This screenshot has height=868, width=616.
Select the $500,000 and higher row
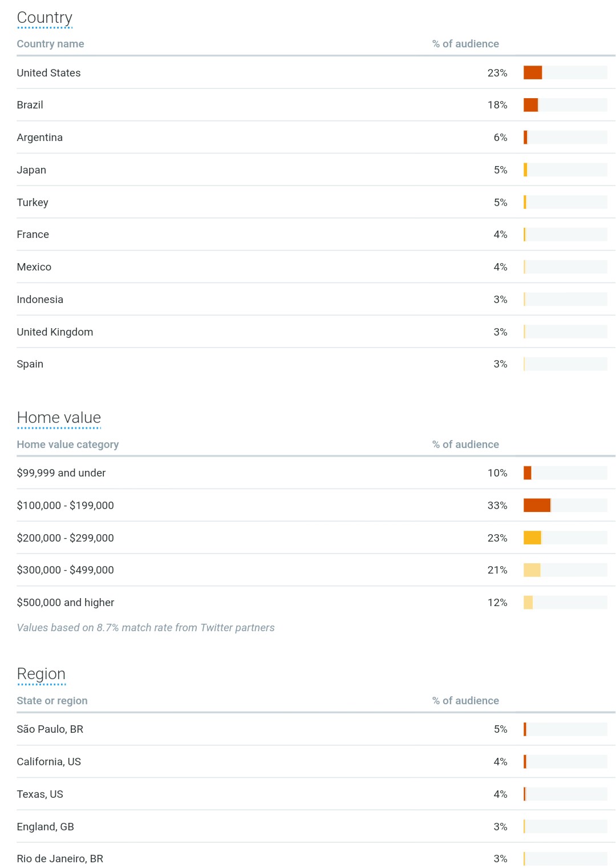[316, 603]
